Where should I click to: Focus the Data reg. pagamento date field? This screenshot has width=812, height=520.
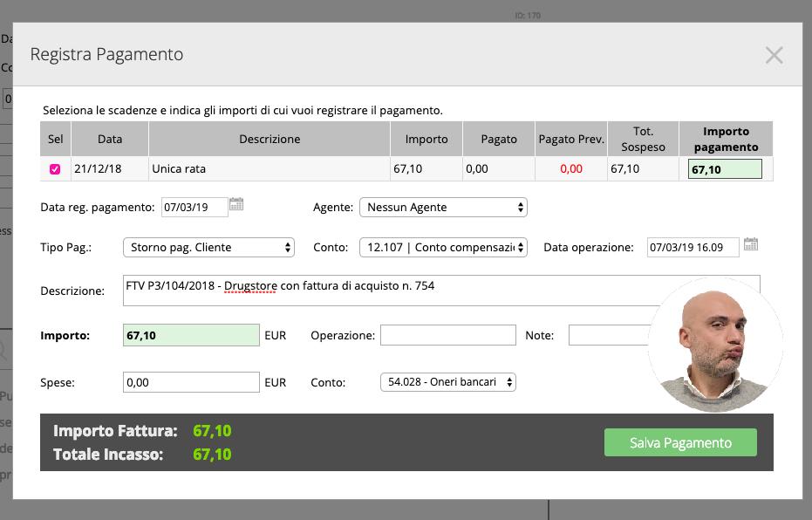194,208
